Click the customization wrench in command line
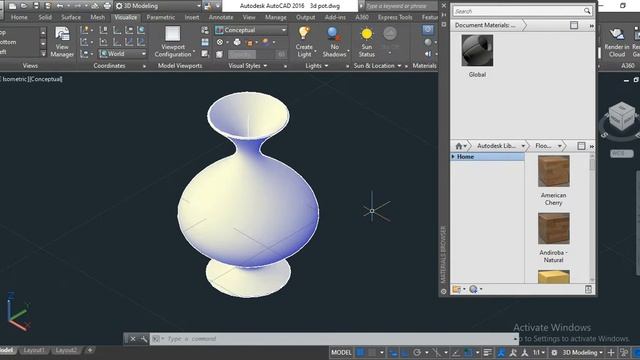 point(143,339)
